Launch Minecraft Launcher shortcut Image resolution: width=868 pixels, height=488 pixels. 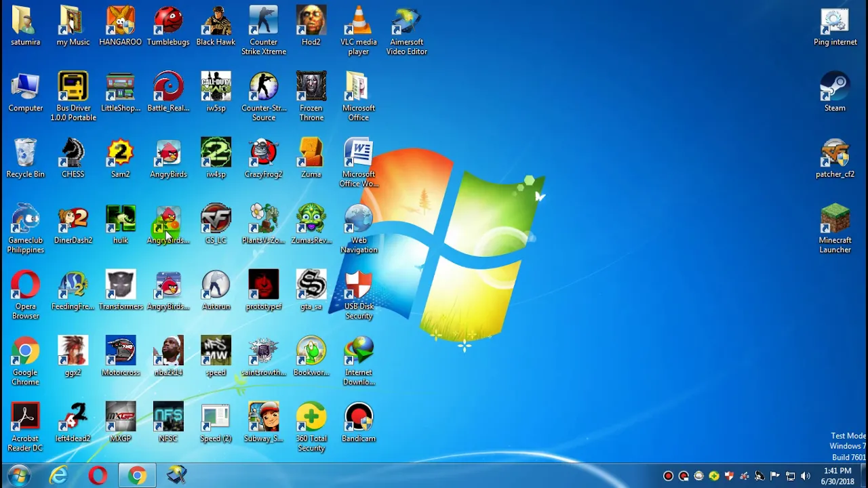pos(835,229)
